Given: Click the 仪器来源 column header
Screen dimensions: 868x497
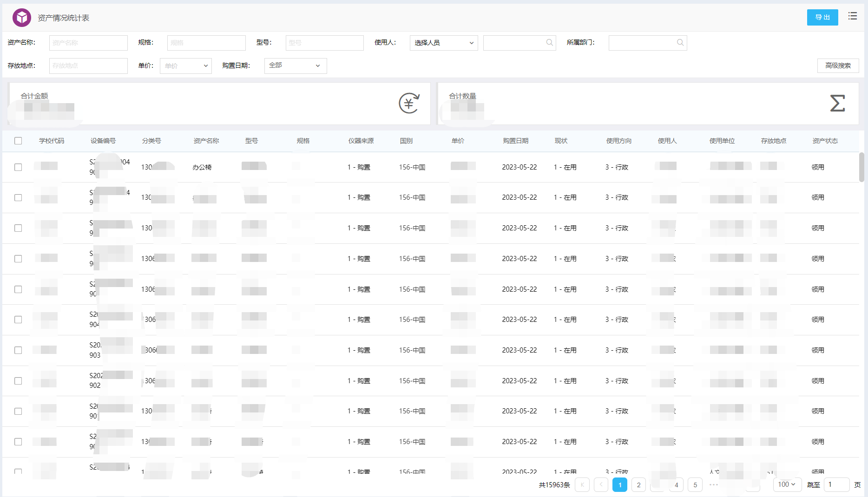Looking at the screenshot, I should coord(361,141).
